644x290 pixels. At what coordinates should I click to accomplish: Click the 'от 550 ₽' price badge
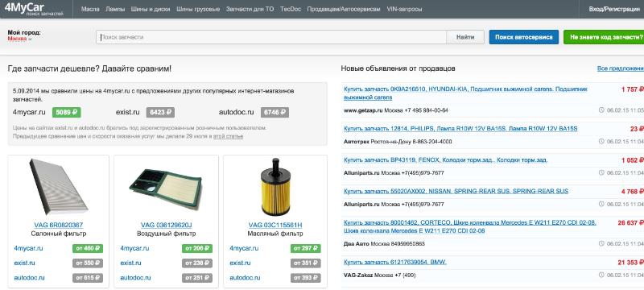[88, 263]
